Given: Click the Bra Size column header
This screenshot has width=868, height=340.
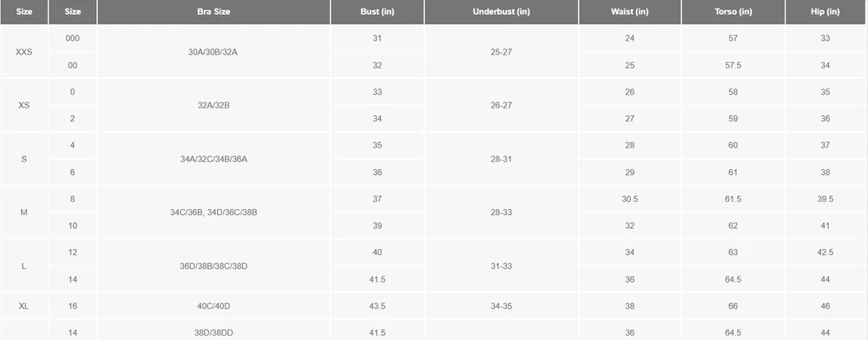Looking at the screenshot, I should [214, 11].
